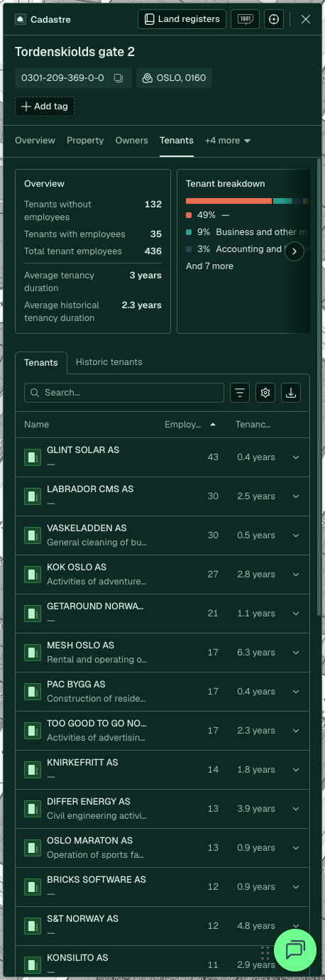Select the S&T NORWAY AS tenant name
325x980 pixels.
pos(82,919)
